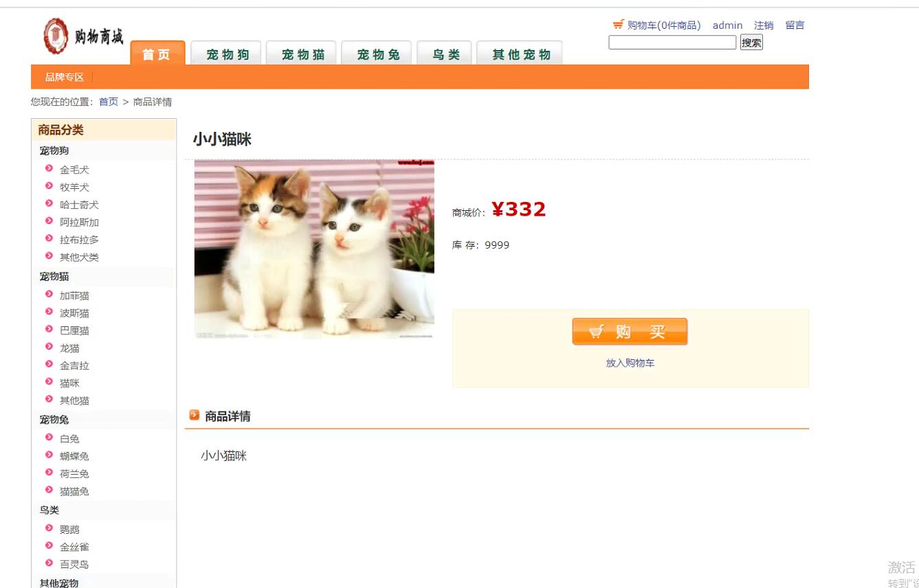Click the pink bullet icon next to 白兔
Viewport: 919px width, 588px height.
pyautogui.click(x=49, y=438)
